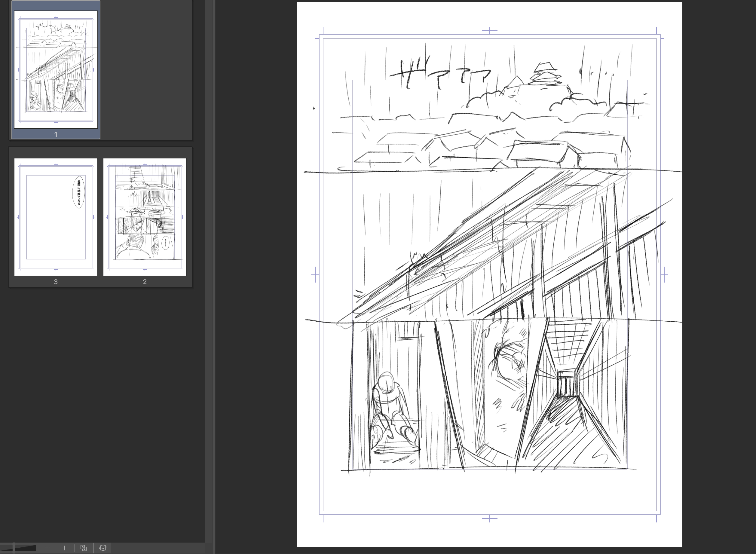Click the overlapping-squares open page icon
Viewport: 756px width, 554px height.
pyautogui.click(x=84, y=548)
